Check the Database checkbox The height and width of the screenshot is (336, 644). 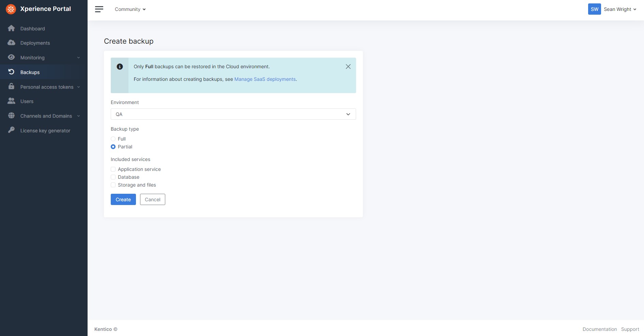click(x=113, y=177)
